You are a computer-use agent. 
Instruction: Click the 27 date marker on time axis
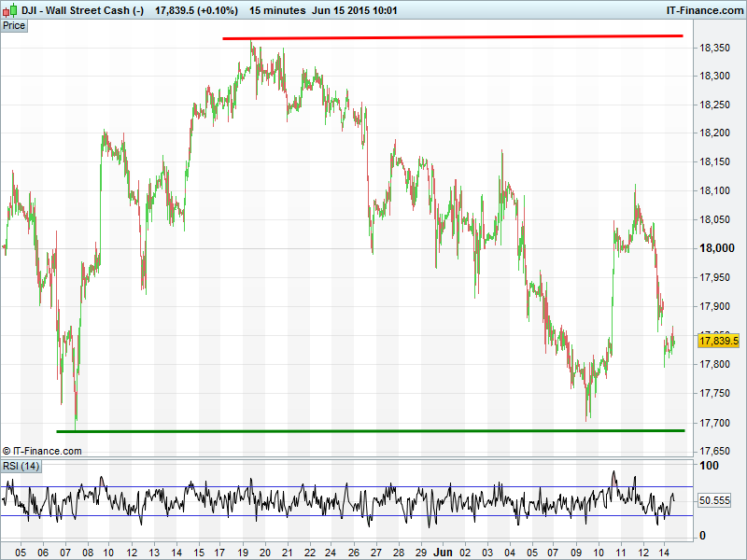coord(376,552)
